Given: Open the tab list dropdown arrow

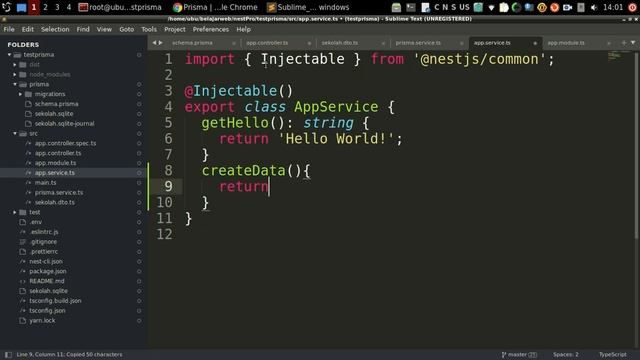Looking at the screenshot, I should tap(633, 43).
